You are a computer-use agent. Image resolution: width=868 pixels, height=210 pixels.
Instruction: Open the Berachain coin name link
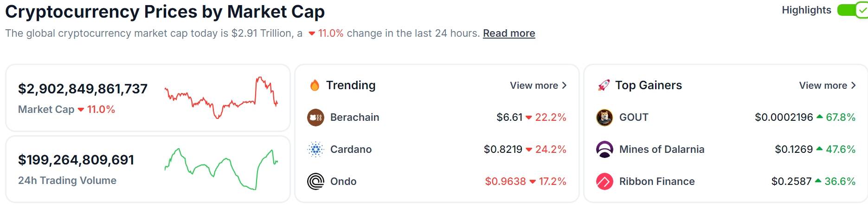click(355, 118)
